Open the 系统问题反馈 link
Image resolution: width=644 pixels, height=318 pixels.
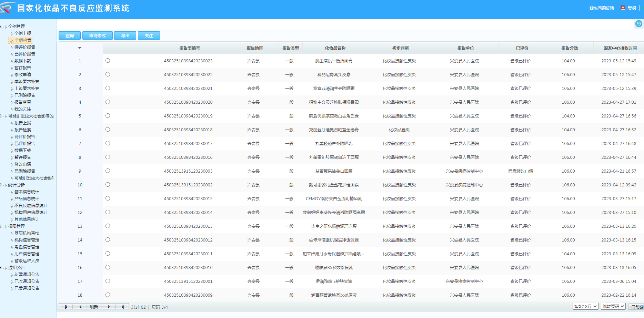click(x=601, y=8)
